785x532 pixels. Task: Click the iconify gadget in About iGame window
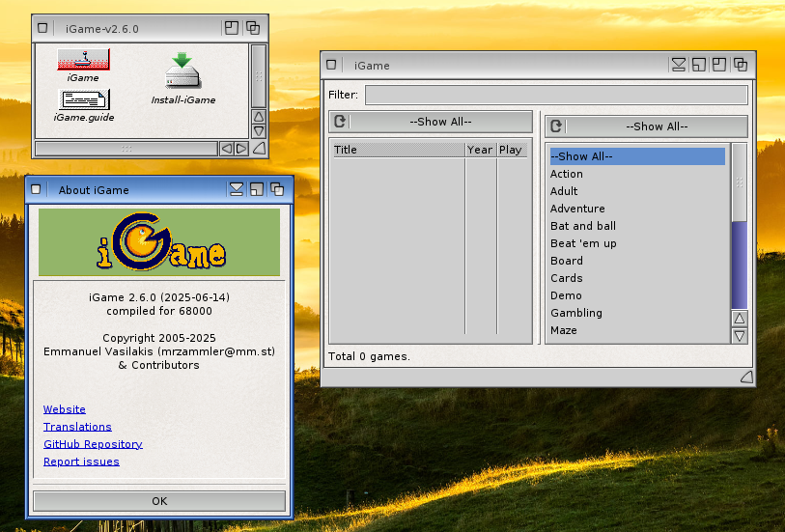[237, 189]
